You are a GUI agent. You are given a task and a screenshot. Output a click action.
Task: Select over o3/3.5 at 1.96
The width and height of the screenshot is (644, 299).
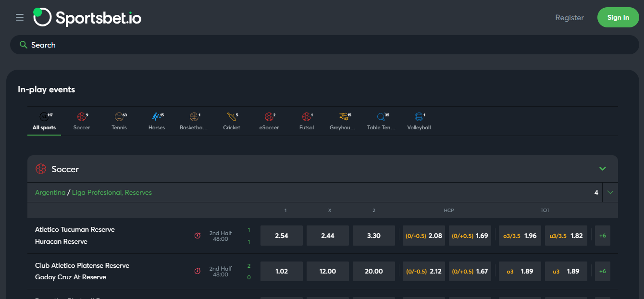(x=520, y=236)
